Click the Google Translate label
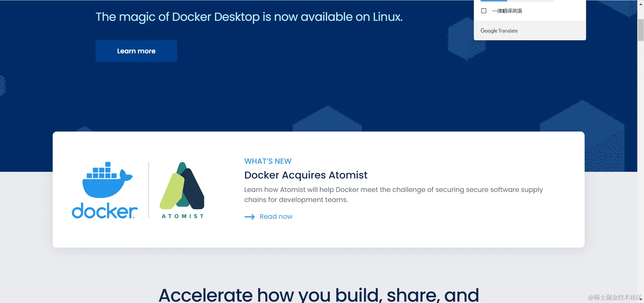 point(499,31)
